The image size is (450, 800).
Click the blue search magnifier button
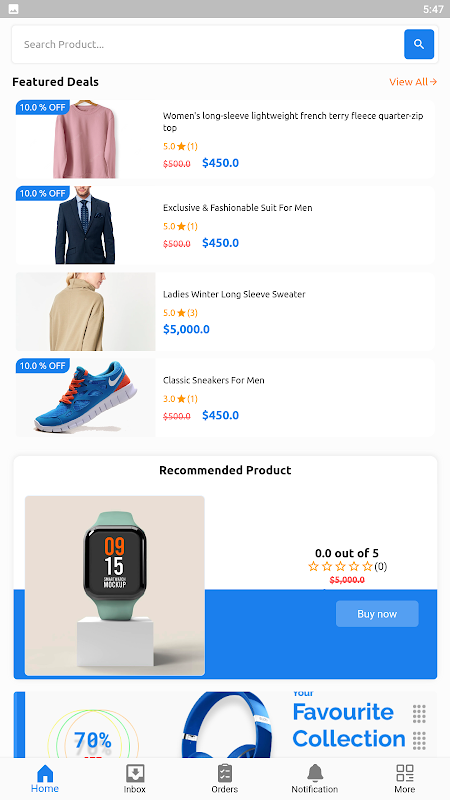pyautogui.click(x=419, y=44)
